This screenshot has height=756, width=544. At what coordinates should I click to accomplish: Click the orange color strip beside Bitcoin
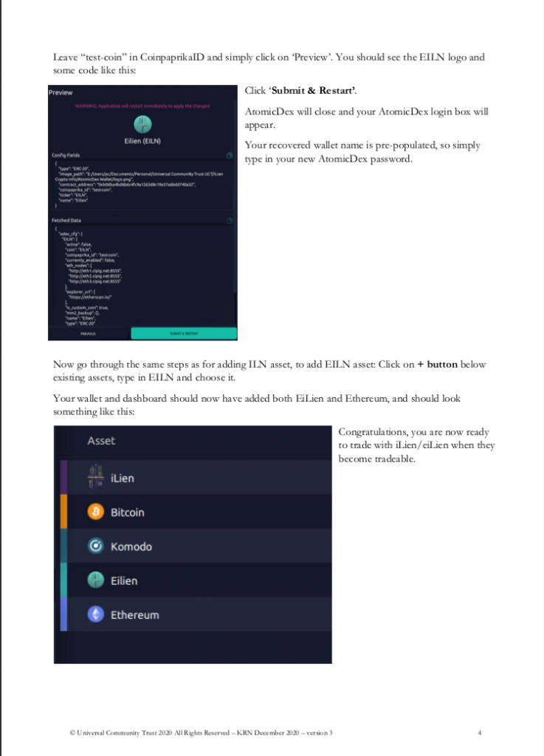click(63, 512)
